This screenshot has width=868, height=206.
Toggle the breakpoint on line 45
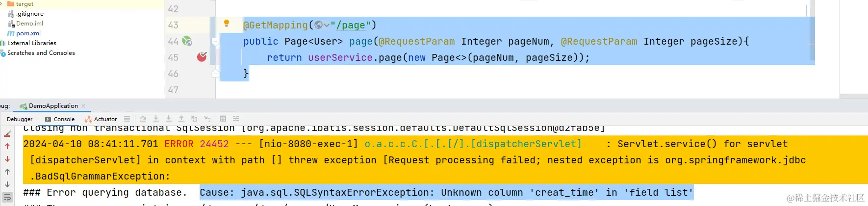click(x=202, y=57)
